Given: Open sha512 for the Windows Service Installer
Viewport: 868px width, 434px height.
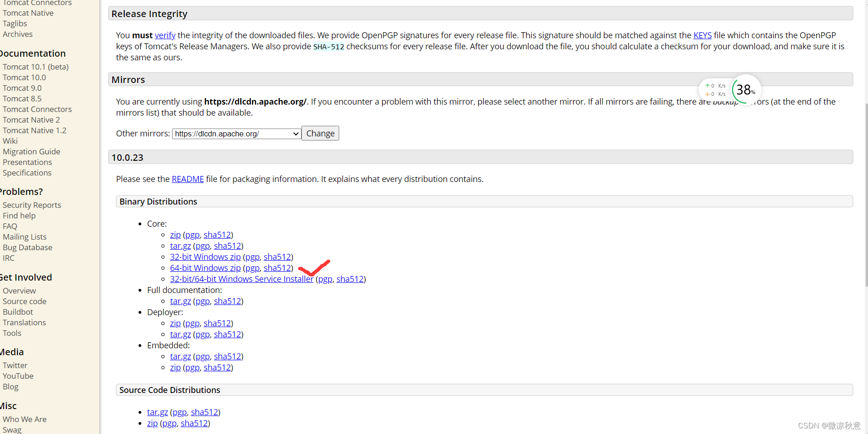Looking at the screenshot, I should [x=350, y=279].
